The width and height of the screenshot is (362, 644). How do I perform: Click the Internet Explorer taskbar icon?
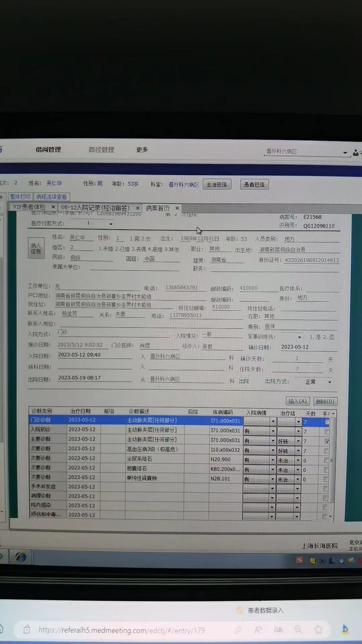coord(20,557)
